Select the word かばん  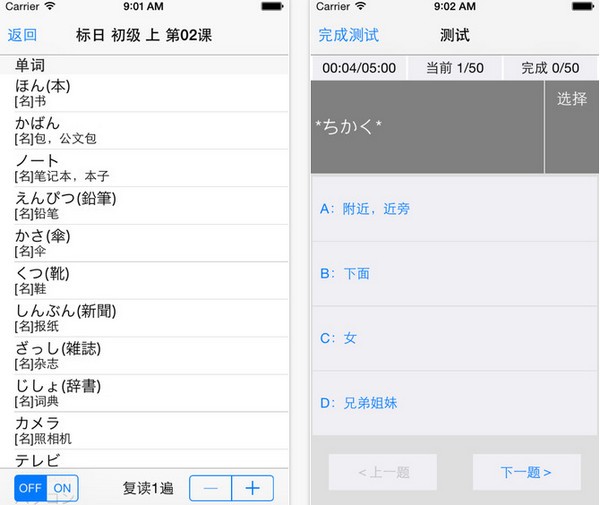144,130
